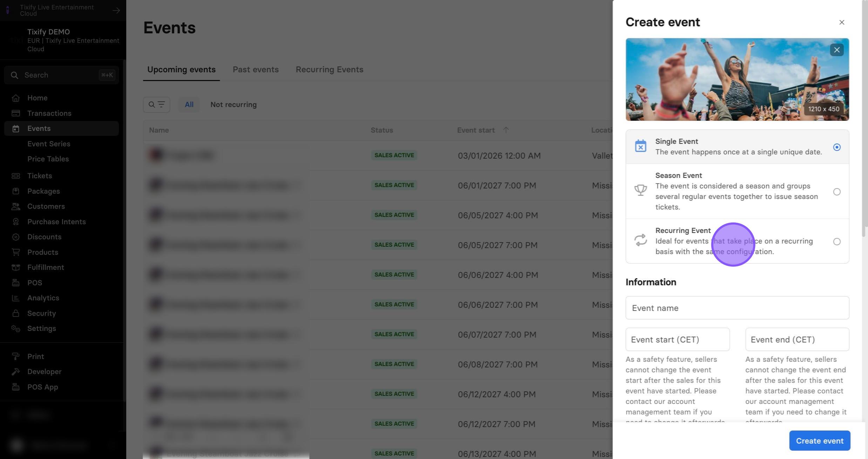Image resolution: width=868 pixels, height=459 pixels.
Task: Select Season Event radio option
Action: coord(837,192)
